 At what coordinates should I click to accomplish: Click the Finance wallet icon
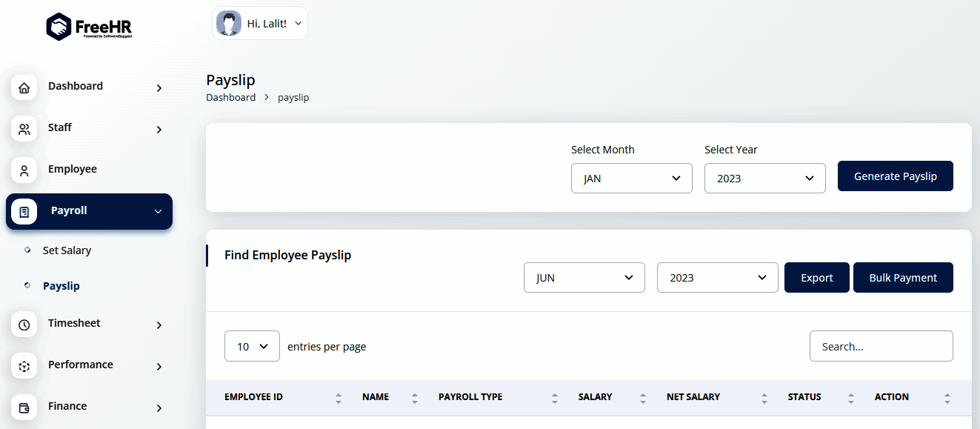pos(24,408)
